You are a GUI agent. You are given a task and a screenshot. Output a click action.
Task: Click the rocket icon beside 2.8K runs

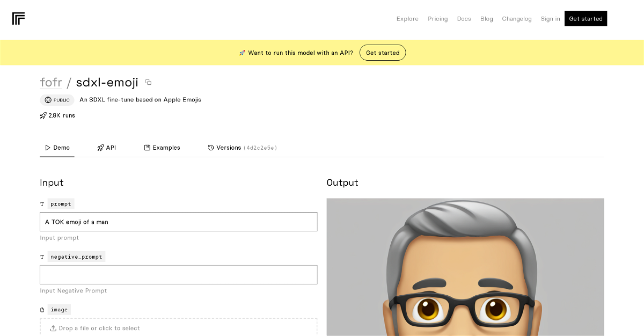43,115
